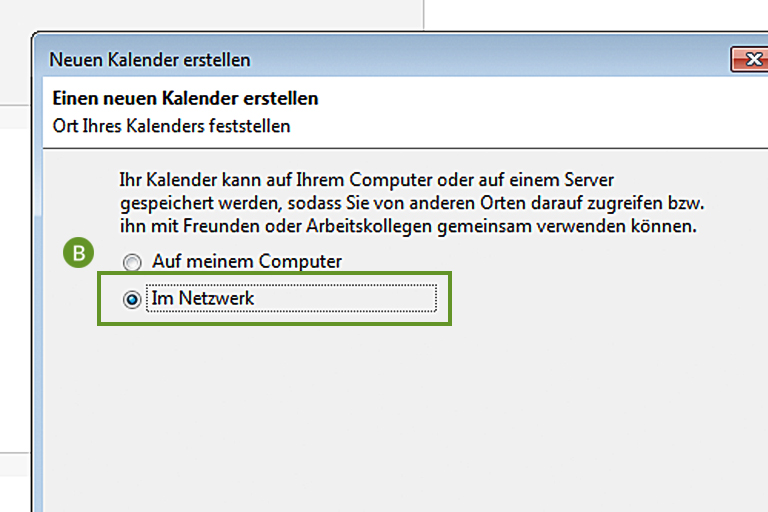Click the white header panel right of the heading

(539, 112)
